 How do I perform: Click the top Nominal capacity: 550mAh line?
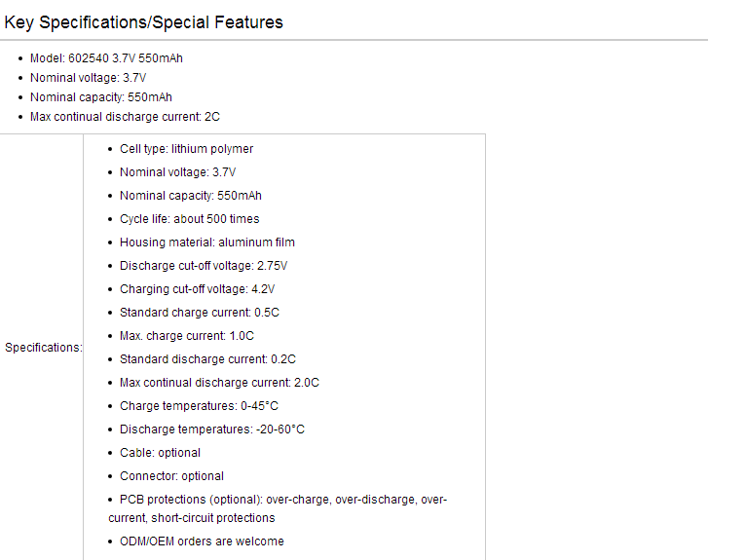(x=101, y=97)
